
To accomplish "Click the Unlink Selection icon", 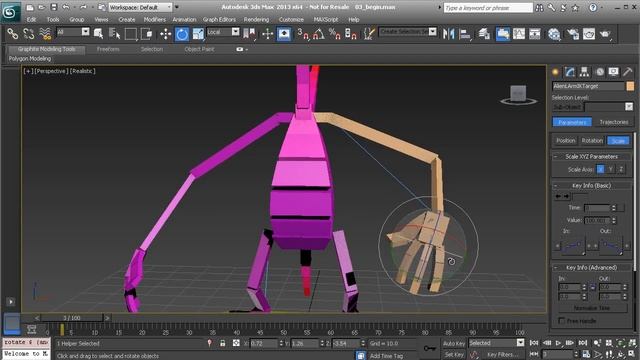I will [29, 33].
